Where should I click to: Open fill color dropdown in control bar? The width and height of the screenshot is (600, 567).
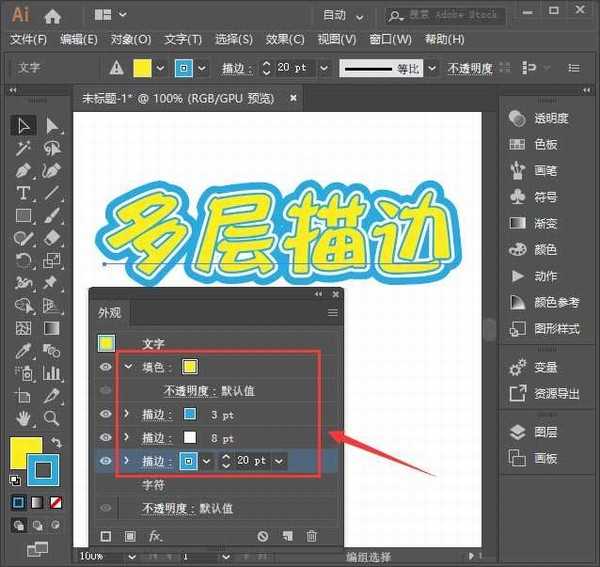click(160, 68)
